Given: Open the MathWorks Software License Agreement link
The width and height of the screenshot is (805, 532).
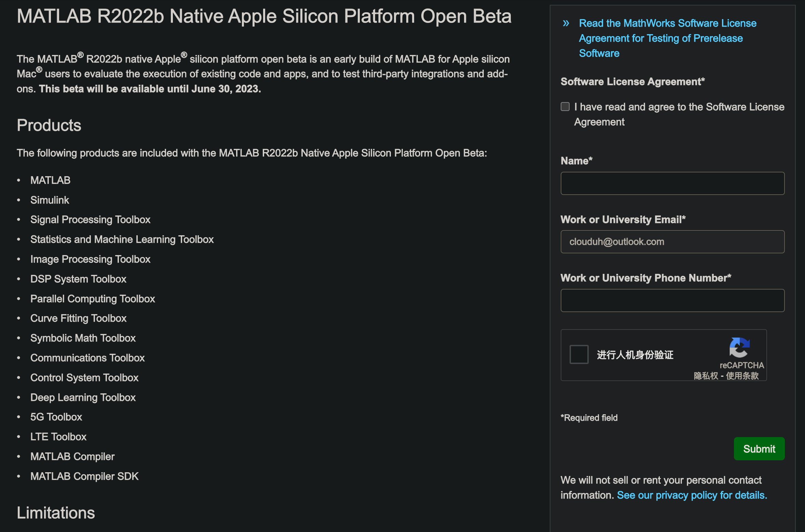Looking at the screenshot, I should (x=667, y=38).
